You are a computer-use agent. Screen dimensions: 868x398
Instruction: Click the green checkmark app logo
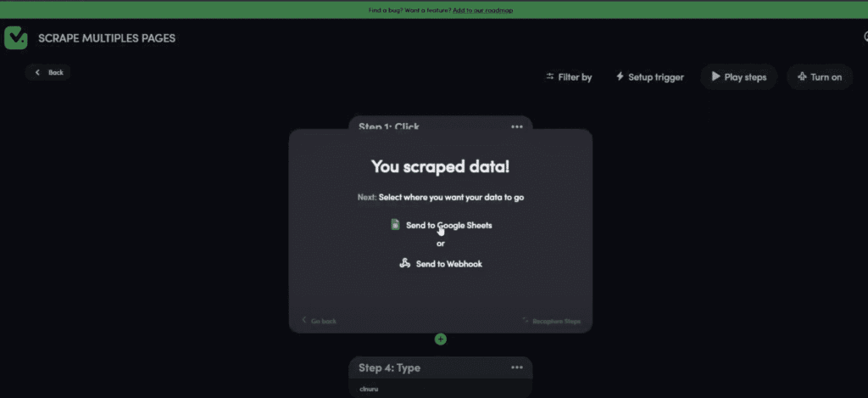(16, 38)
